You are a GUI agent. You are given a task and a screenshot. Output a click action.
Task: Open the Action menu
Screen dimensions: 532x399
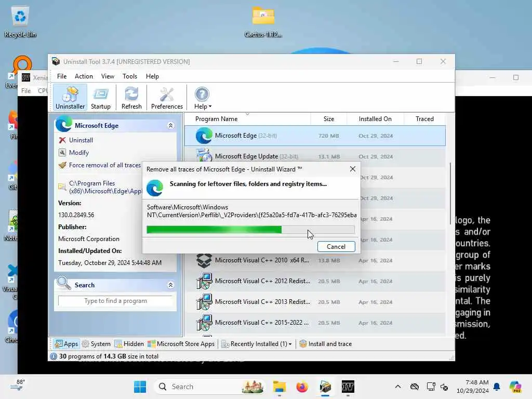pos(84,76)
